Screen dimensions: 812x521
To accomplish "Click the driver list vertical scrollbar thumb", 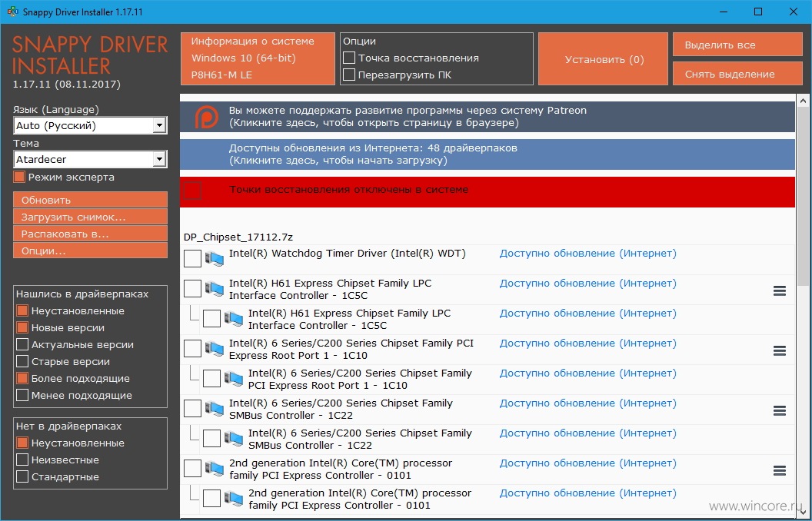I will pyautogui.click(x=804, y=197).
